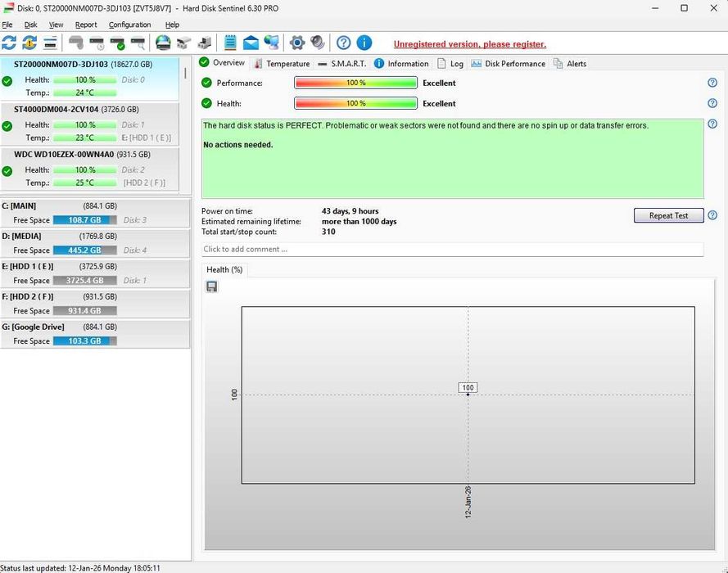This screenshot has height=573, width=728.
Task: Switch to the Alerts tab
Action: coord(570,64)
